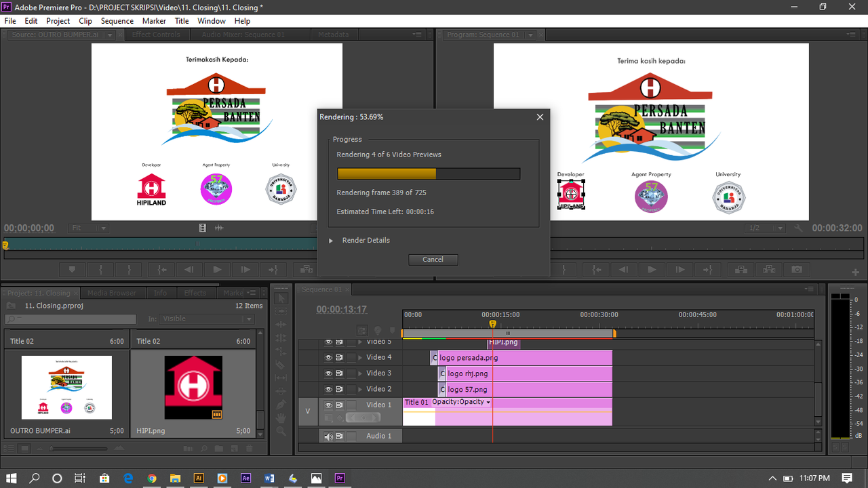Expand the Video 4 track
This screenshot has width=868, height=488.
[360, 357]
